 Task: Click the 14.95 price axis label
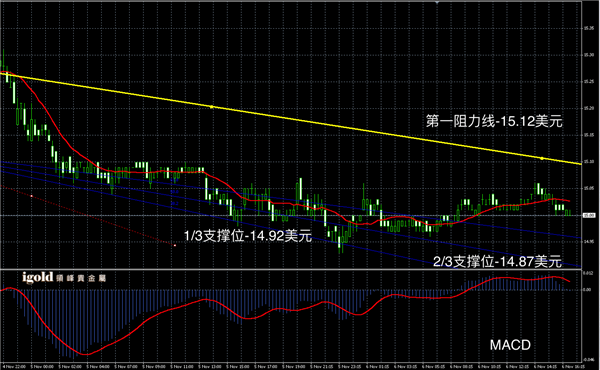589,241
